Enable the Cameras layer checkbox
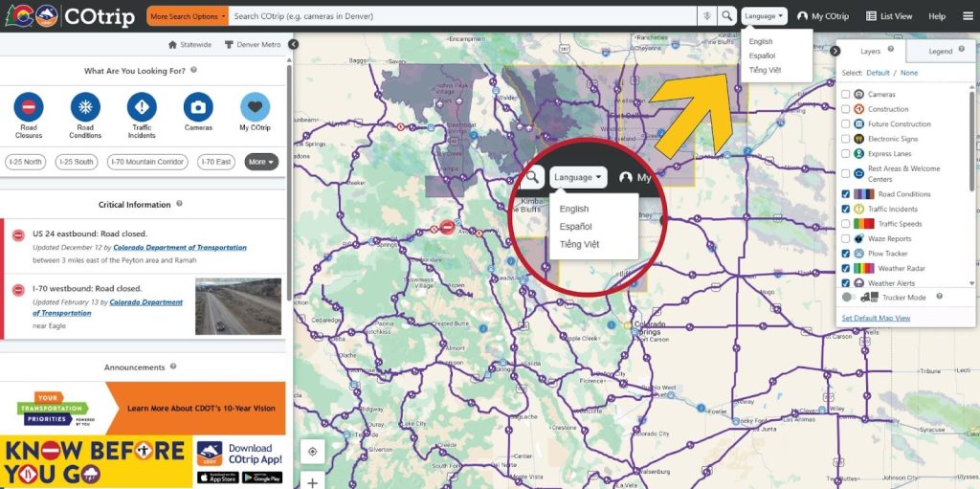Image resolution: width=980 pixels, height=489 pixels. [x=845, y=95]
